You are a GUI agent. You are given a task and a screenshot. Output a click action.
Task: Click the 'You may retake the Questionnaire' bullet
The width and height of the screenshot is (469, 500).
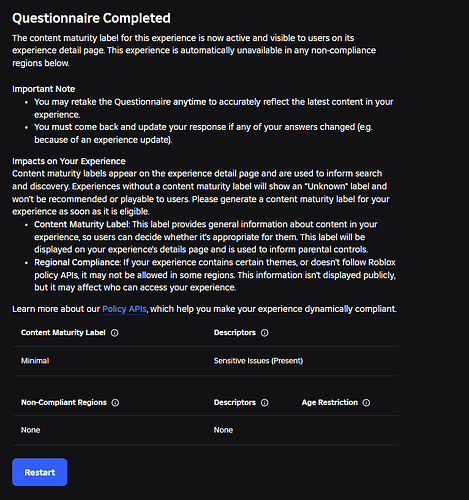214,108
